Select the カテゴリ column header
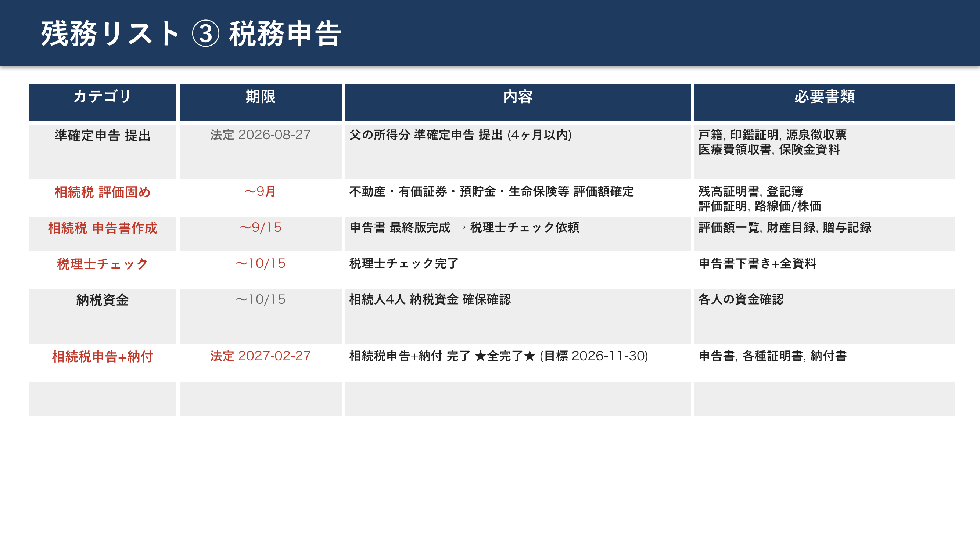980x551 pixels. [103, 97]
